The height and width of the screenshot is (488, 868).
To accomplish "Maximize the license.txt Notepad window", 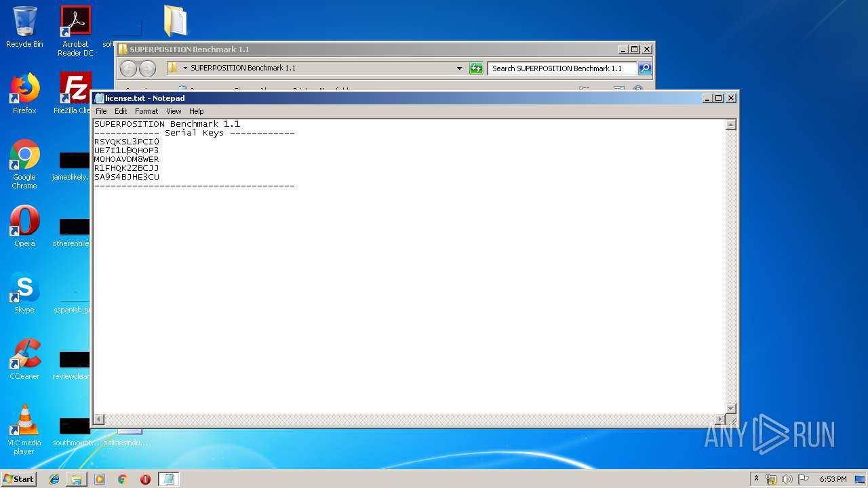I will coord(719,98).
